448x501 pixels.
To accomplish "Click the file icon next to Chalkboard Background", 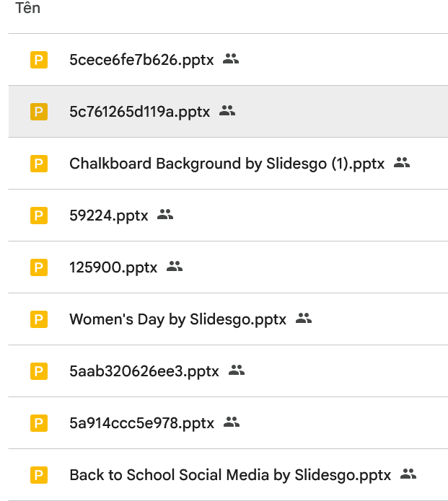I will (38, 164).
